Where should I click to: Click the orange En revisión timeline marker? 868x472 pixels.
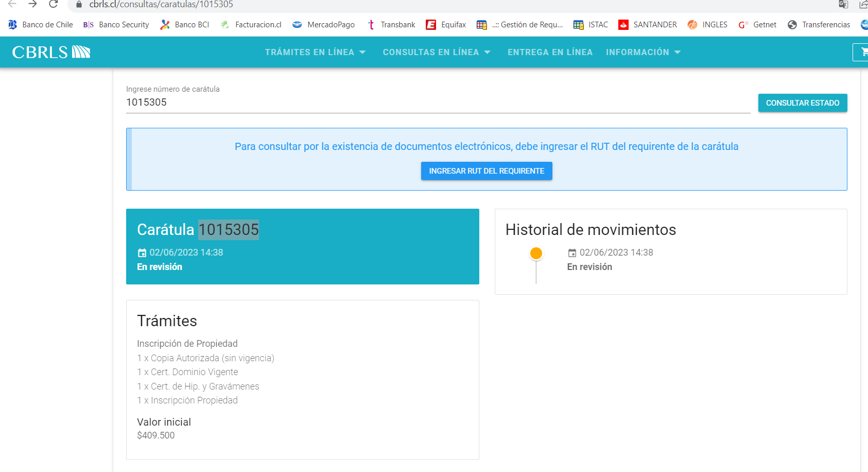tap(536, 253)
